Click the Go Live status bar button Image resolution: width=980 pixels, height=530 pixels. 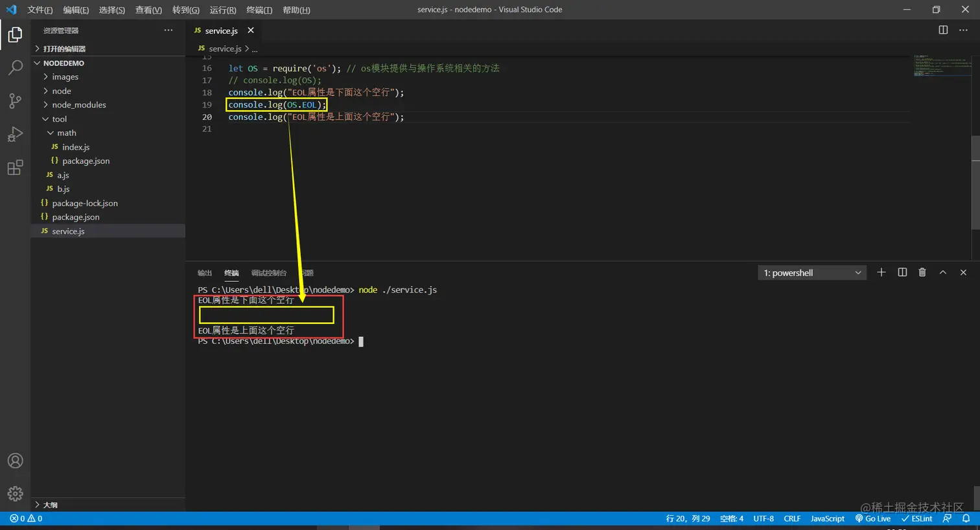click(x=872, y=518)
